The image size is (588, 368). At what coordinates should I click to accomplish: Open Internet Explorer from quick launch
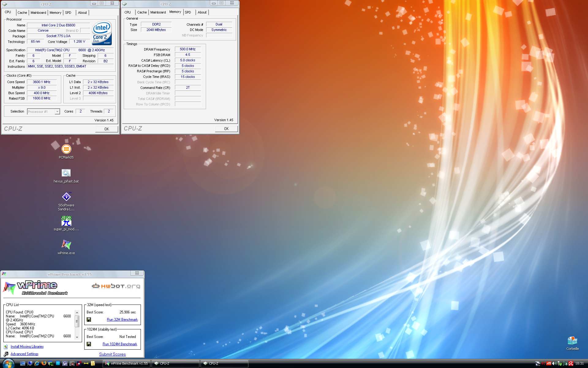click(37, 363)
